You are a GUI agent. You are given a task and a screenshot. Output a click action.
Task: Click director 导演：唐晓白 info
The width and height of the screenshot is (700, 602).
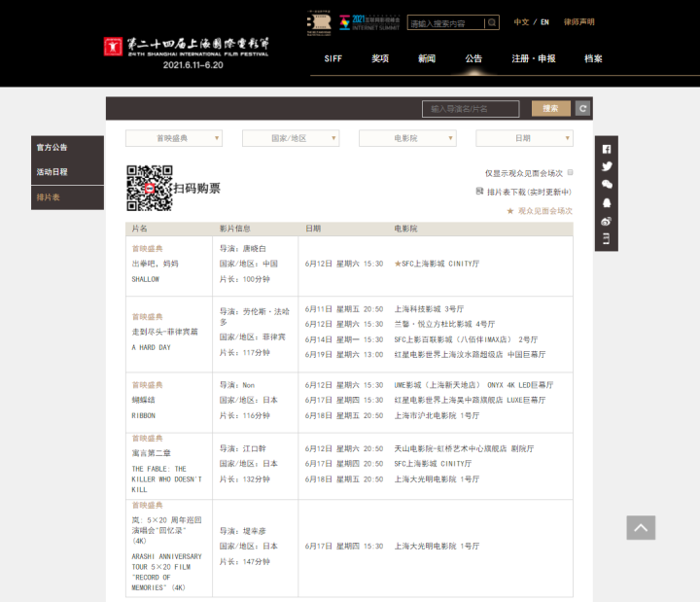pos(242,249)
